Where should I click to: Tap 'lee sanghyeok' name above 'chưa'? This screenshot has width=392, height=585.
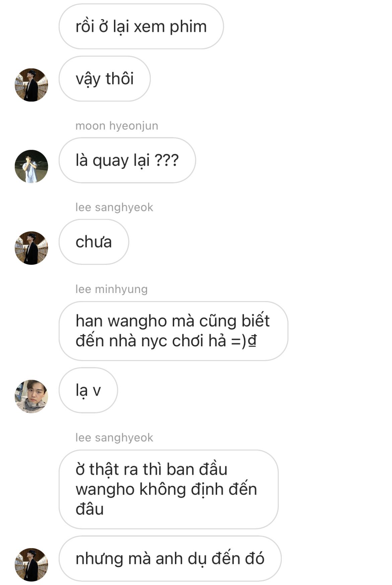point(114,207)
